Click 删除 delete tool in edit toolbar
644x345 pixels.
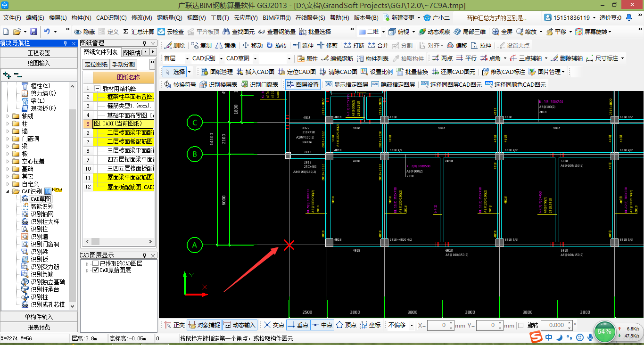(x=174, y=45)
